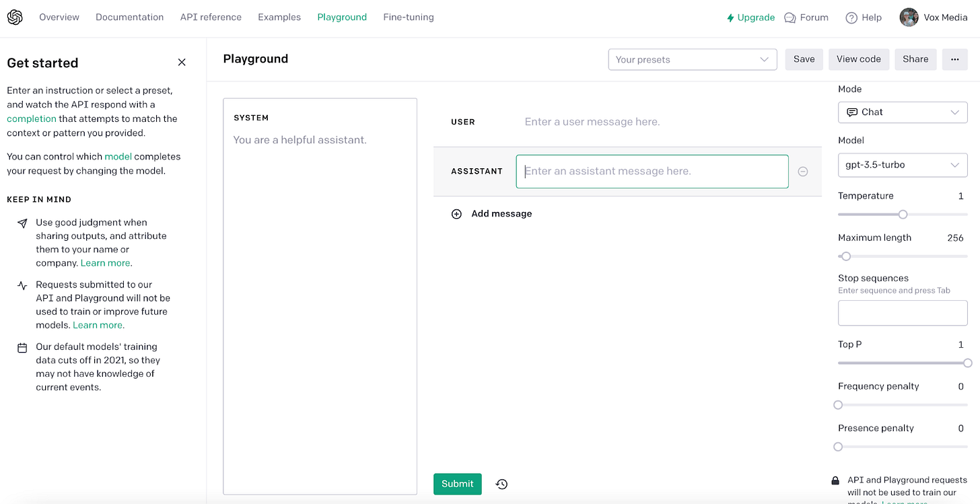Open history with the clock icon
Viewport: 980px width, 504px height.
point(501,484)
